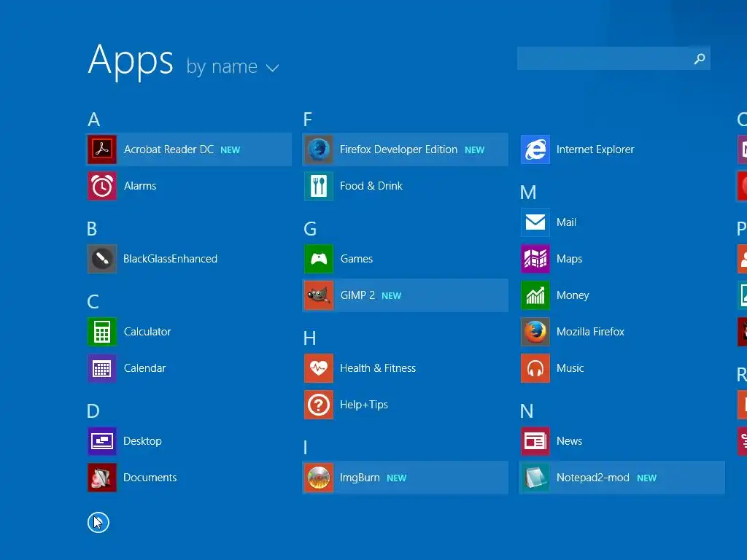Viewport: 747px width, 560px height.
Task: Click the 'Desktop' label text
Action: coord(142,441)
